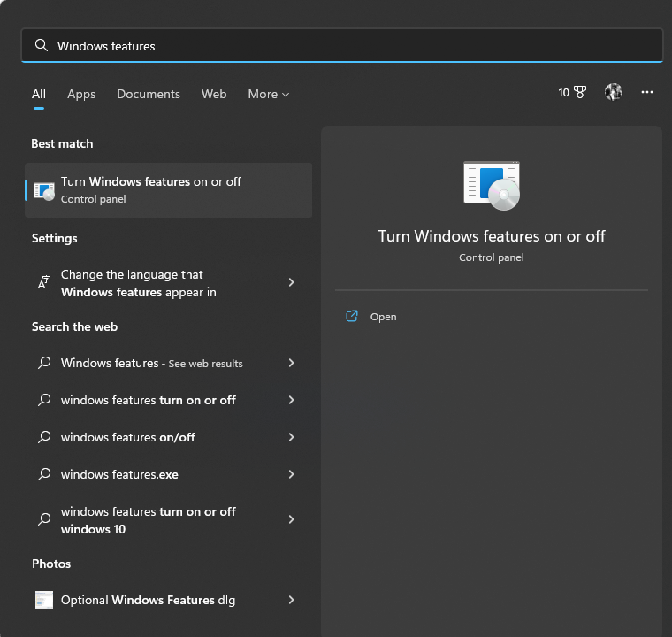Screen dimensions: 672x637
Task: Click search icon beside the 'windows 10' suggestion
Action: tap(44, 519)
